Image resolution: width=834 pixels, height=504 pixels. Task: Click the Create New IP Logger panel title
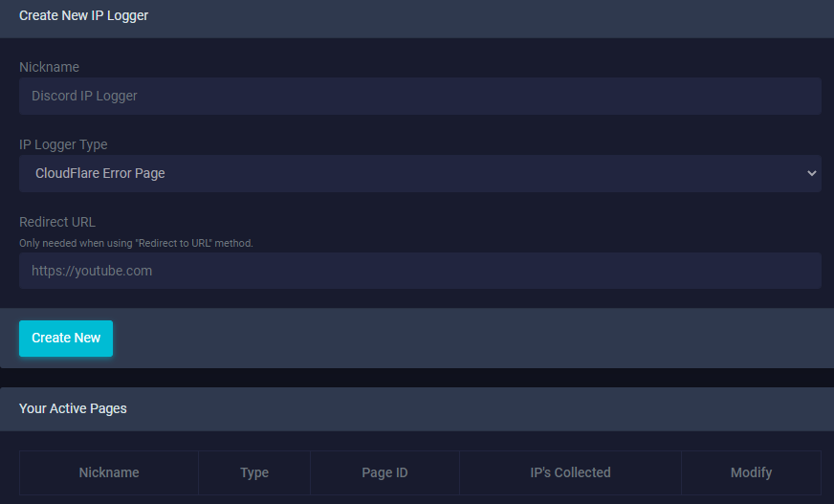(83, 15)
